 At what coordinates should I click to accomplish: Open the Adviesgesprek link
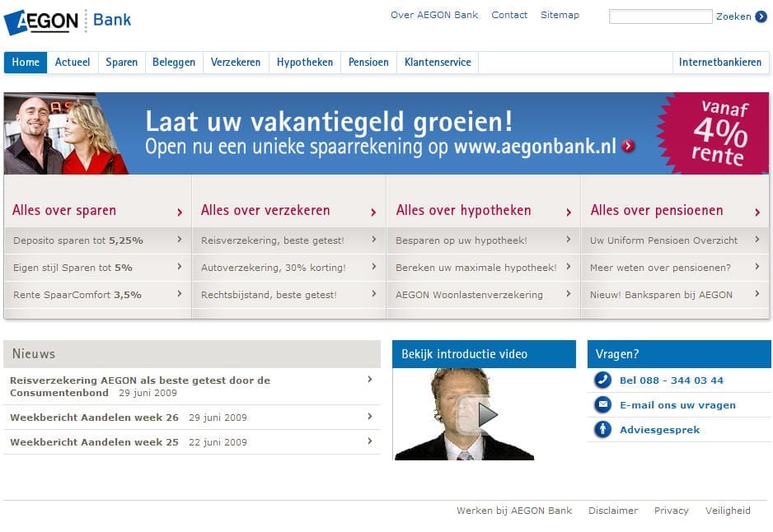pos(659,430)
